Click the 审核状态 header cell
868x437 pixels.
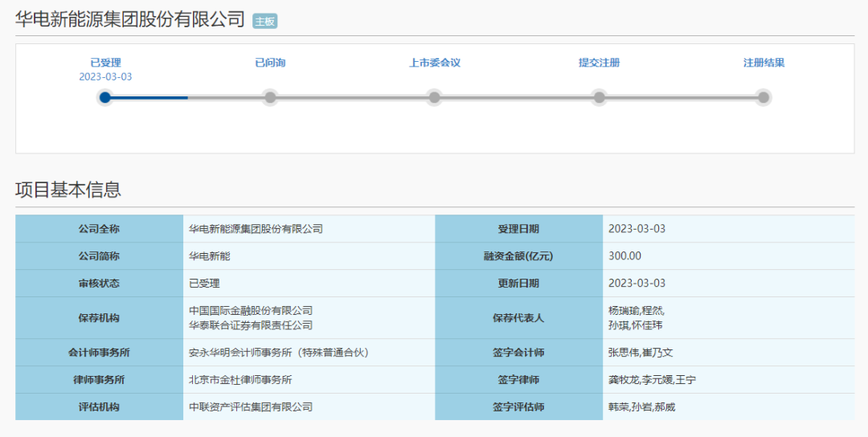pos(99,284)
